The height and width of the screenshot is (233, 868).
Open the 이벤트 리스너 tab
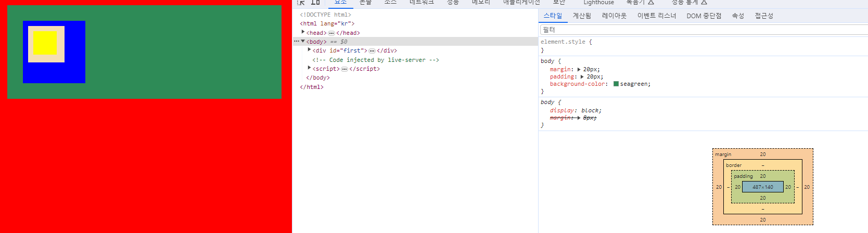(x=657, y=16)
